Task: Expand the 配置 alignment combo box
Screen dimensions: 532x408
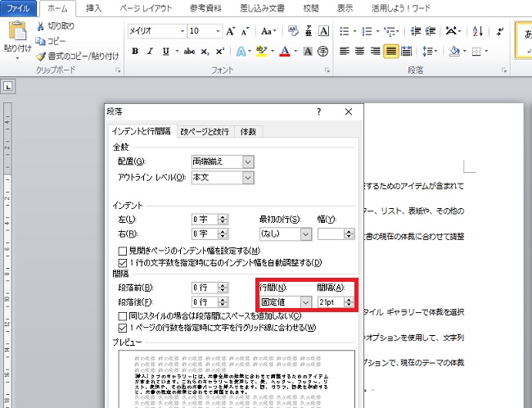Action: pyautogui.click(x=247, y=161)
